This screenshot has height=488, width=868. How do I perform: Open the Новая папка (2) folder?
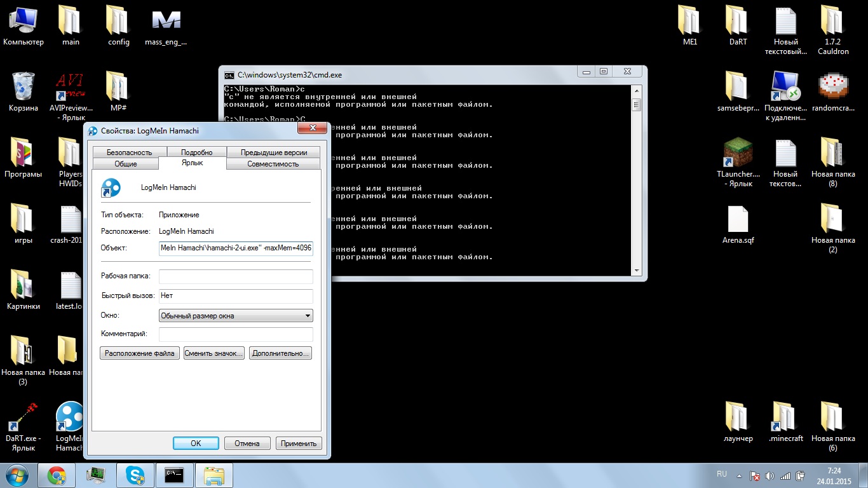pos(833,227)
